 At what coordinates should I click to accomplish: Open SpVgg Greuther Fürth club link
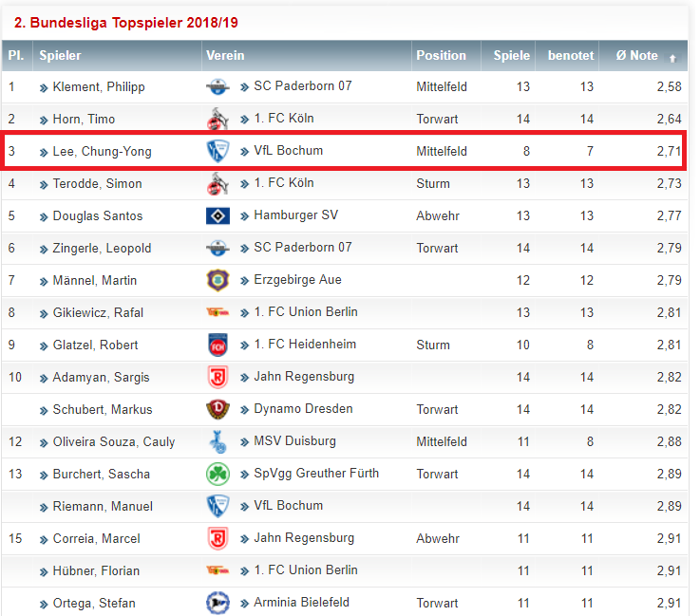pos(316,474)
